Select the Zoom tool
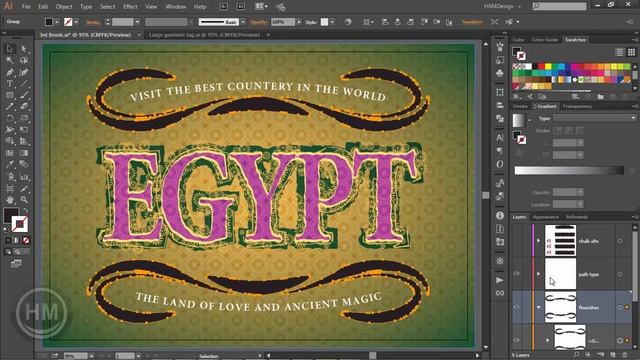 pyautogui.click(x=24, y=200)
